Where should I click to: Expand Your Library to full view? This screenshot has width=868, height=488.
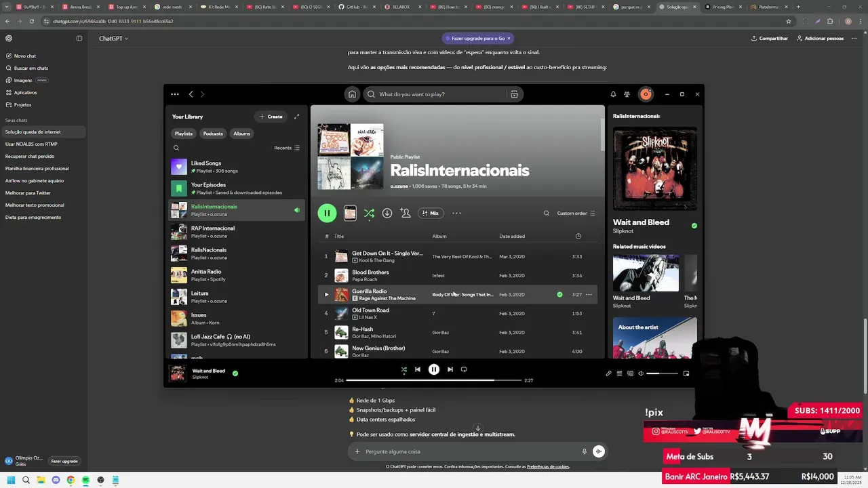(296, 117)
